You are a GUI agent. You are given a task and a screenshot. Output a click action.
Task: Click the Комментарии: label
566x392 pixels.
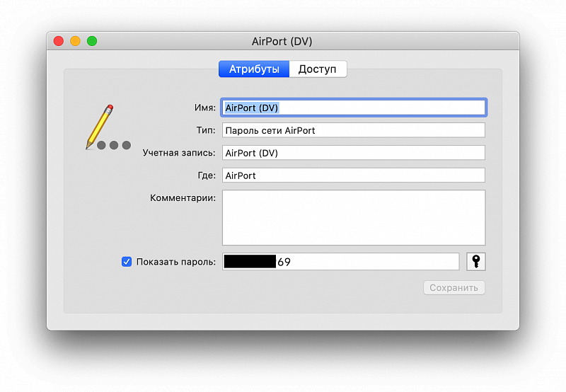click(x=183, y=198)
